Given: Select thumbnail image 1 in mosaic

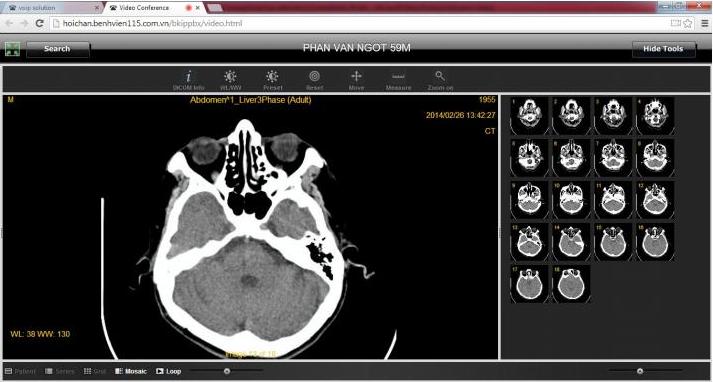Looking at the screenshot, I should (529, 116).
